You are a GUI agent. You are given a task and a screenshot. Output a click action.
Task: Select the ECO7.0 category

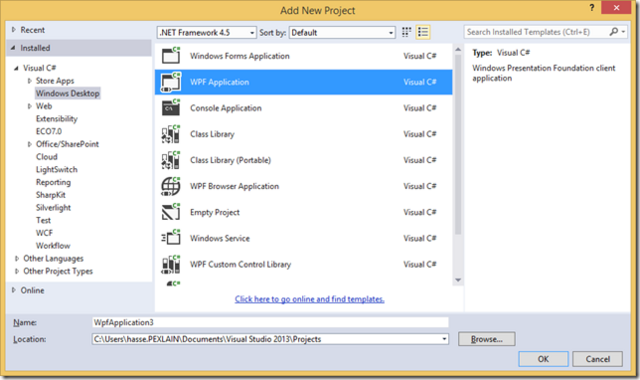point(49,131)
